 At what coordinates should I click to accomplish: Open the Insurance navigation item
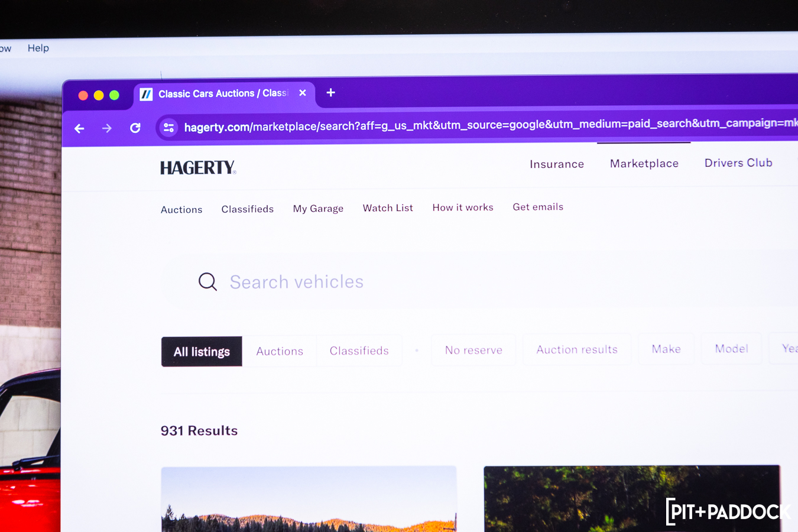(x=557, y=164)
